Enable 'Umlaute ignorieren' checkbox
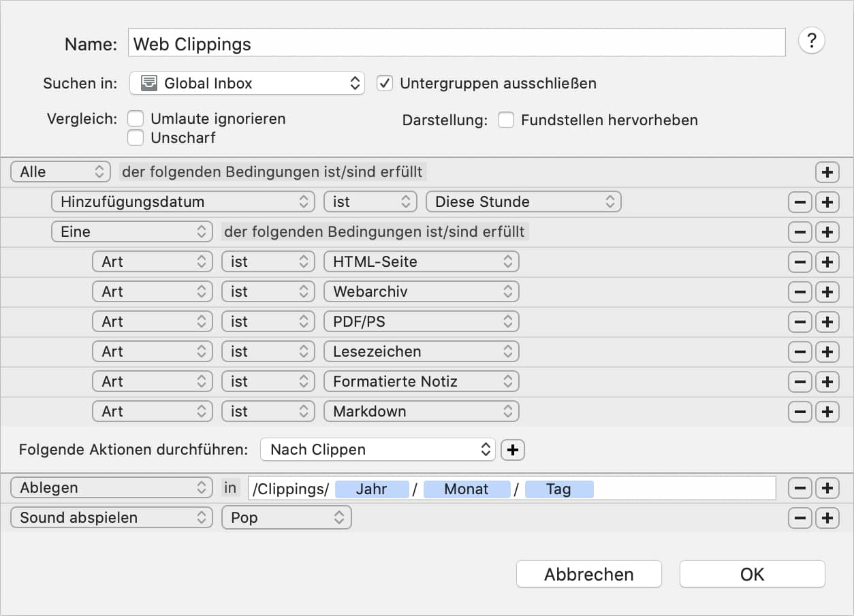 click(136, 119)
